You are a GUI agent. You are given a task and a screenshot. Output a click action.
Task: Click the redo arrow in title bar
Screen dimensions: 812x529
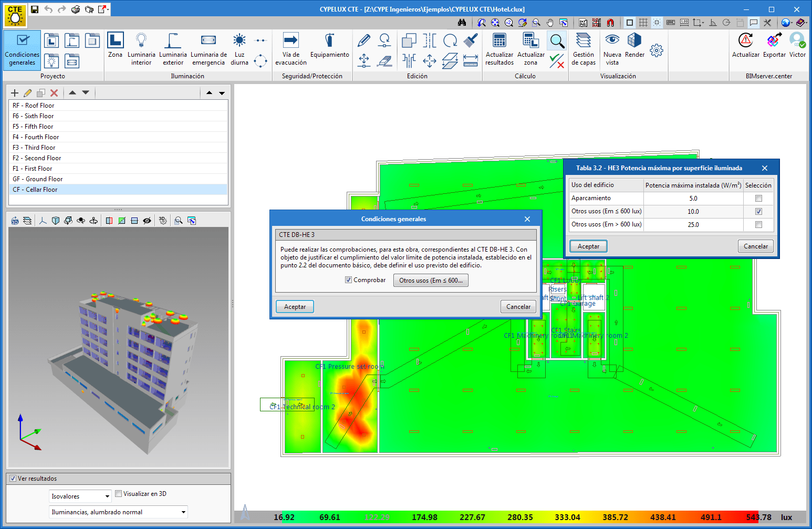tap(61, 9)
